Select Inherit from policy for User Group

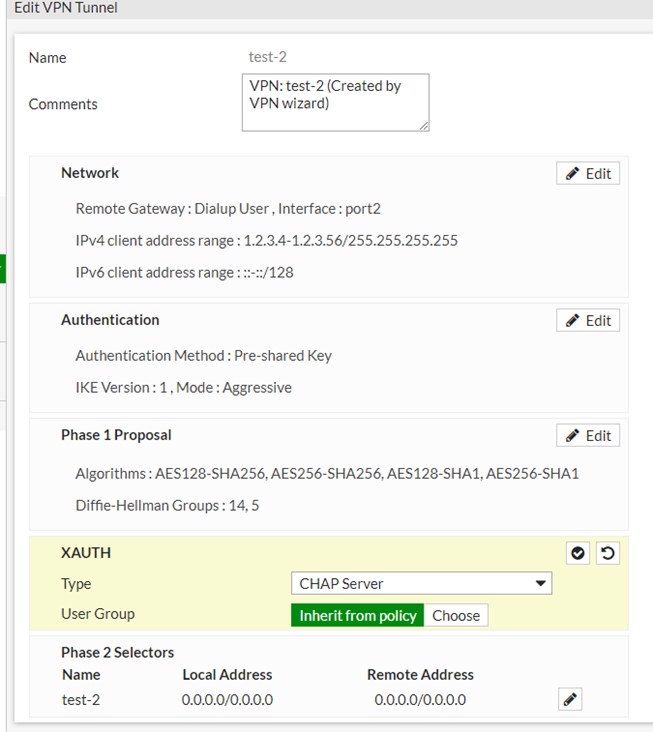[357, 615]
